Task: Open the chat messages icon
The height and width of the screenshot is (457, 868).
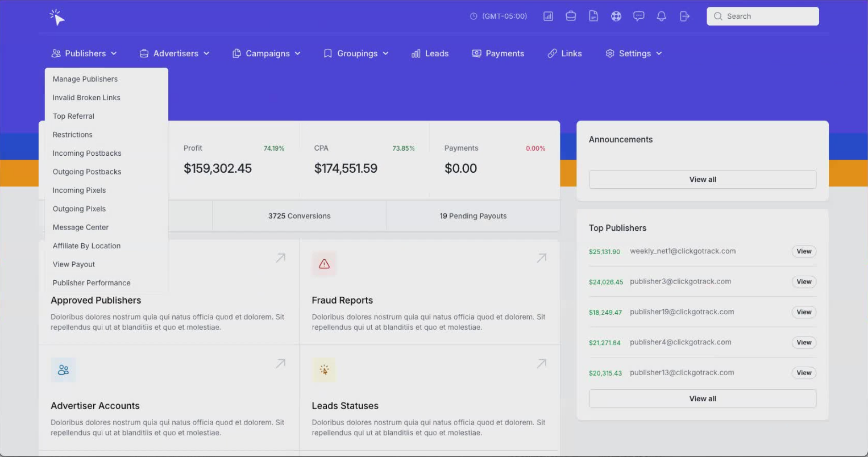Action: coord(639,16)
